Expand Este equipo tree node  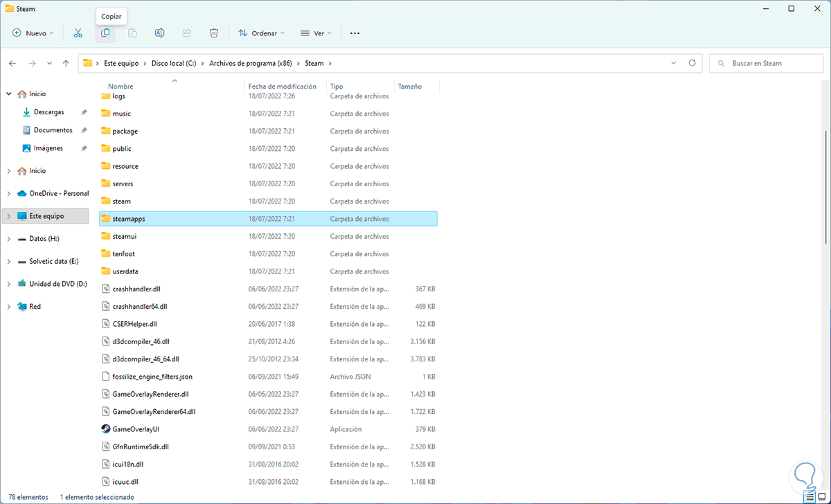[x=9, y=217]
